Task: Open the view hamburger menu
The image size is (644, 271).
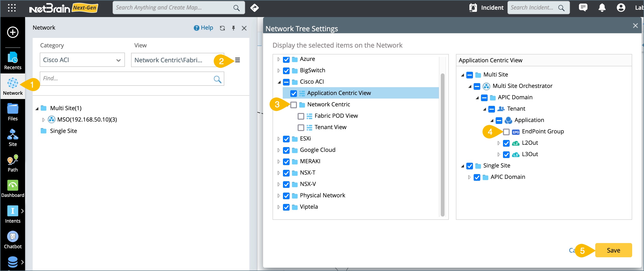Action: [x=237, y=60]
